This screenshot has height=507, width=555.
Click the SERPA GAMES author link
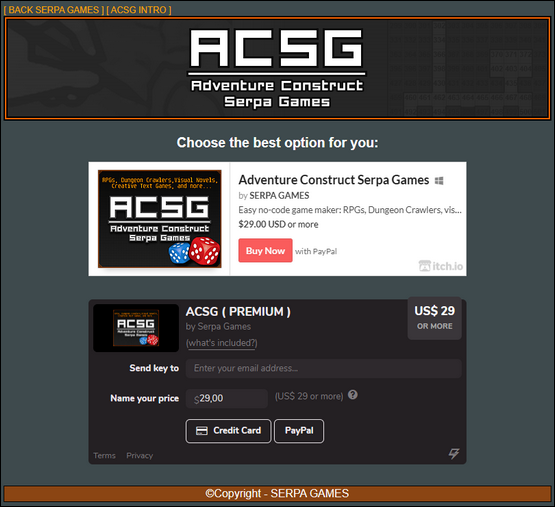tap(279, 195)
